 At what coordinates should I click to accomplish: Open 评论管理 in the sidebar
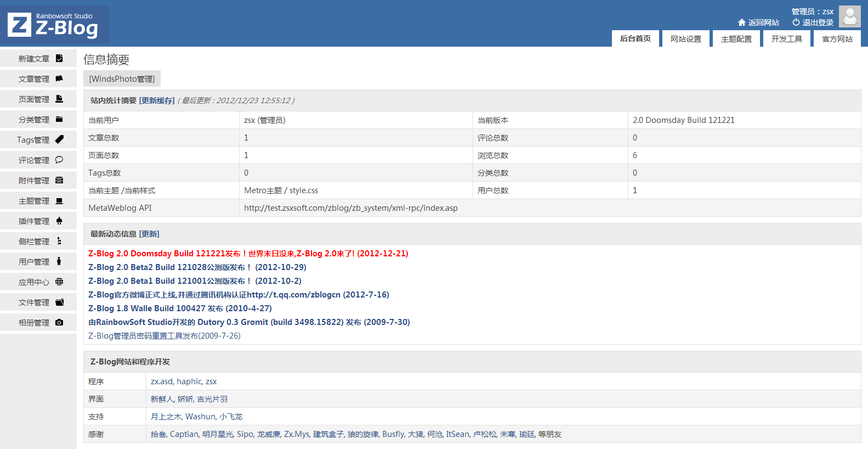(38, 160)
